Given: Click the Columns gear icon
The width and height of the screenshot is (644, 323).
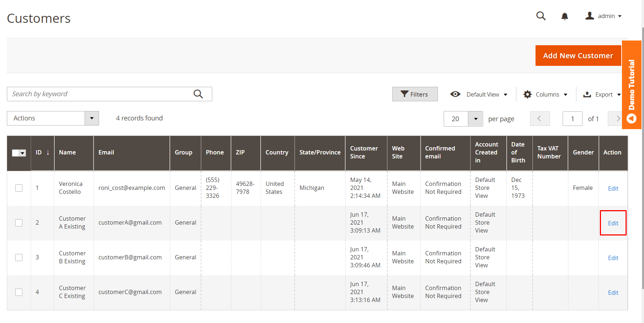Looking at the screenshot, I should 528,94.
